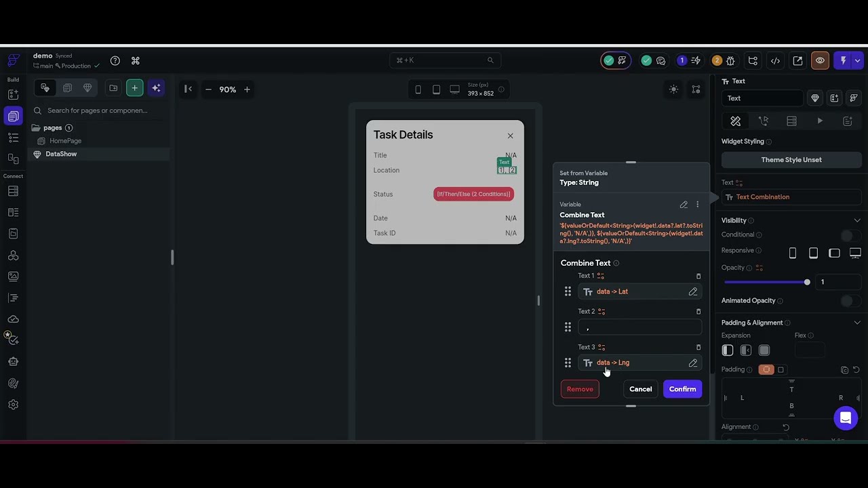Toggle phone responsive visibility
This screenshot has width=868, height=488.
pyautogui.click(x=793, y=253)
